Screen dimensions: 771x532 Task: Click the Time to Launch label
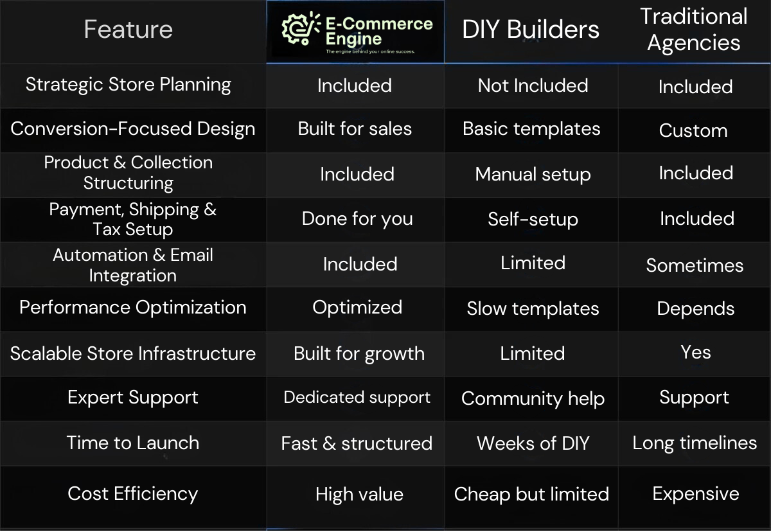[x=133, y=443]
